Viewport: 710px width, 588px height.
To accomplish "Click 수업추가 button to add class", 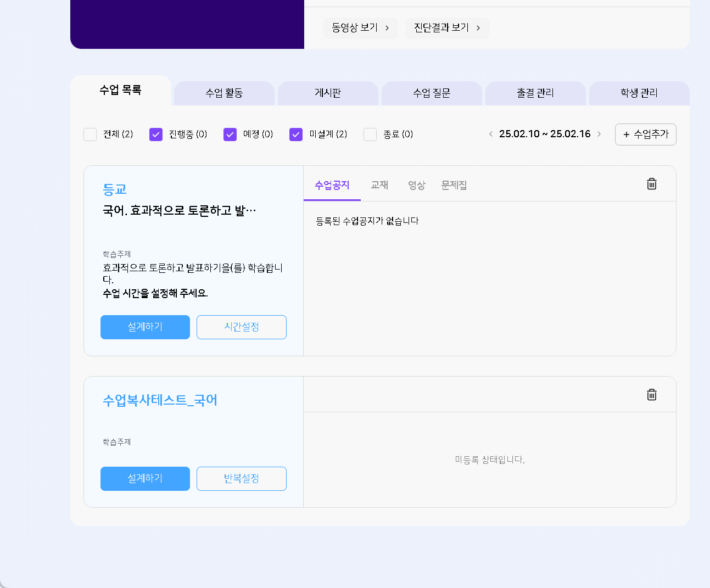I will [x=645, y=135].
